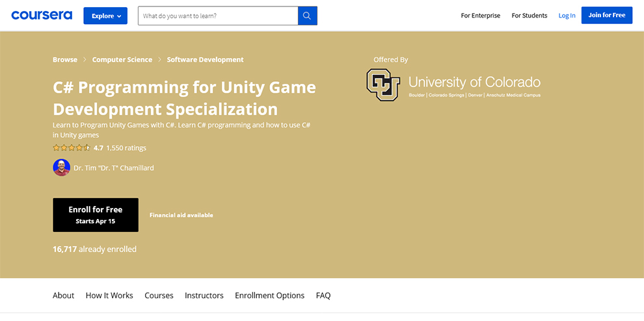This screenshot has width=644, height=321.
Task: Open Software Development breadcrumb
Action: [x=205, y=60]
